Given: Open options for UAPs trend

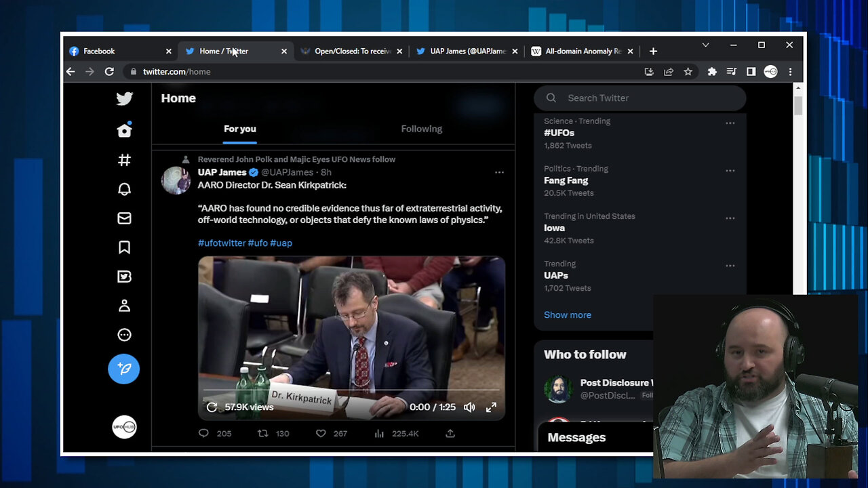Looking at the screenshot, I should point(730,266).
